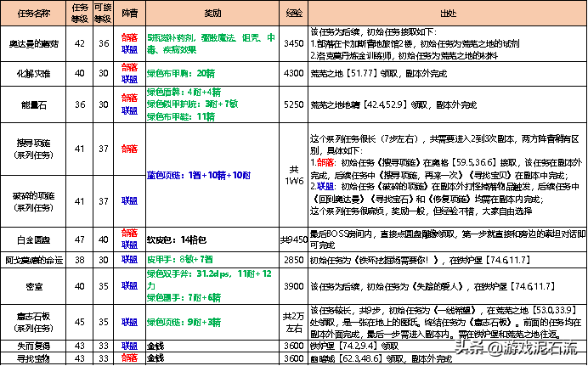Viewport: 588px width, 366px height.
Task: Click the reward line 绿色盾牌：4耐+4精
Action: click(x=184, y=93)
